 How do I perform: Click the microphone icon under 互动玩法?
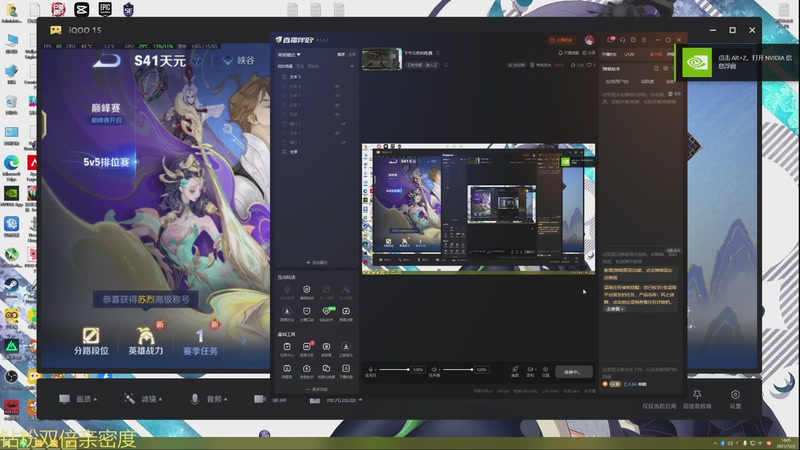click(287, 290)
